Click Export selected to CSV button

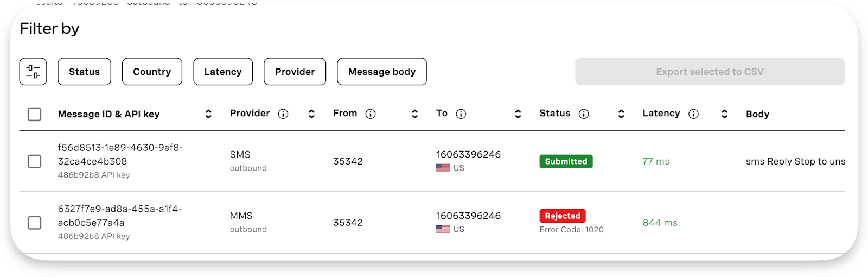tap(710, 72)
